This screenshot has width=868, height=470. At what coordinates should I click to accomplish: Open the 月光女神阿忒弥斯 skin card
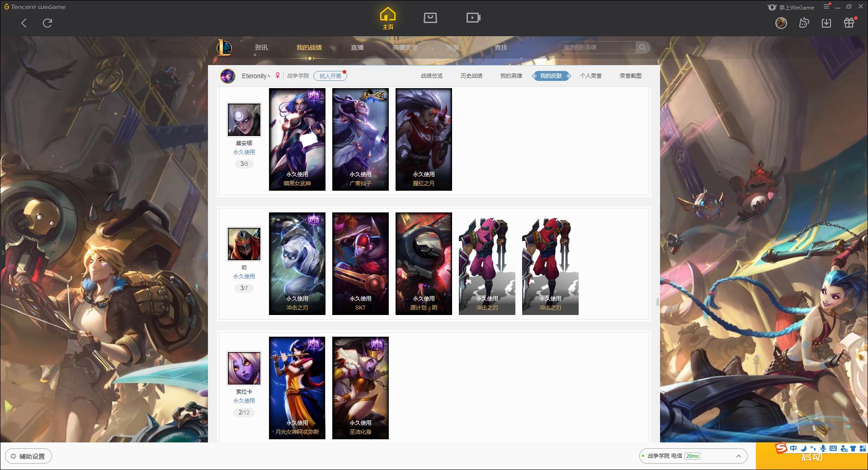coord(297,388)
